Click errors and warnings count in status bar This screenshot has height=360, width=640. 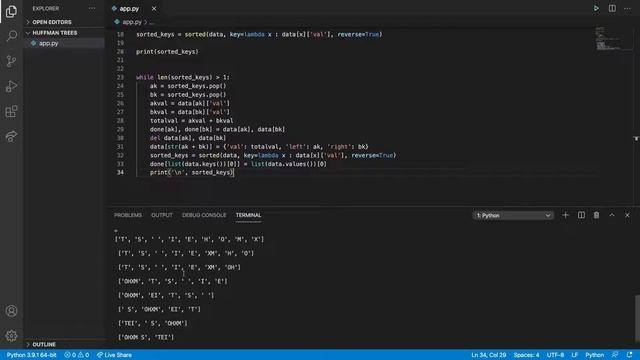[77, 355]
